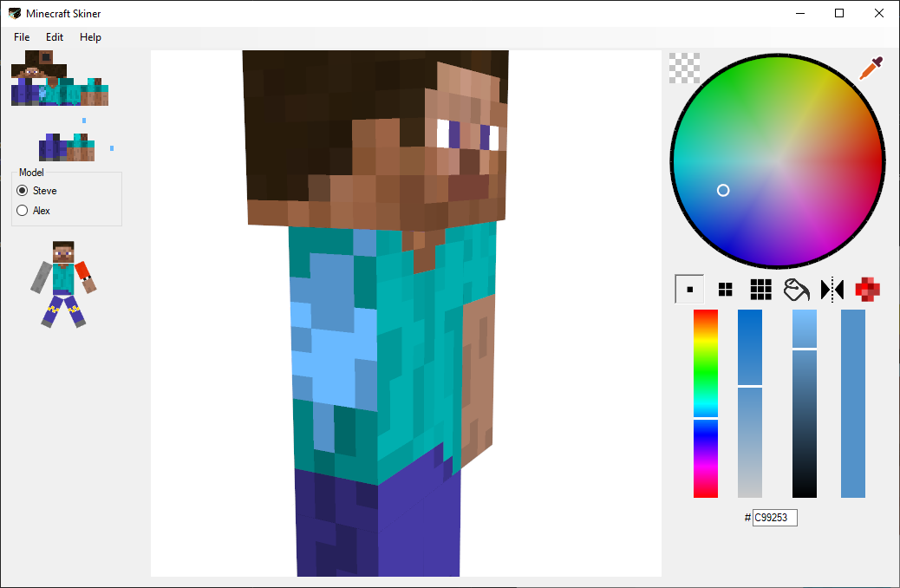Choose the Steve model option
900x588 pixels.
pos(36,191)
